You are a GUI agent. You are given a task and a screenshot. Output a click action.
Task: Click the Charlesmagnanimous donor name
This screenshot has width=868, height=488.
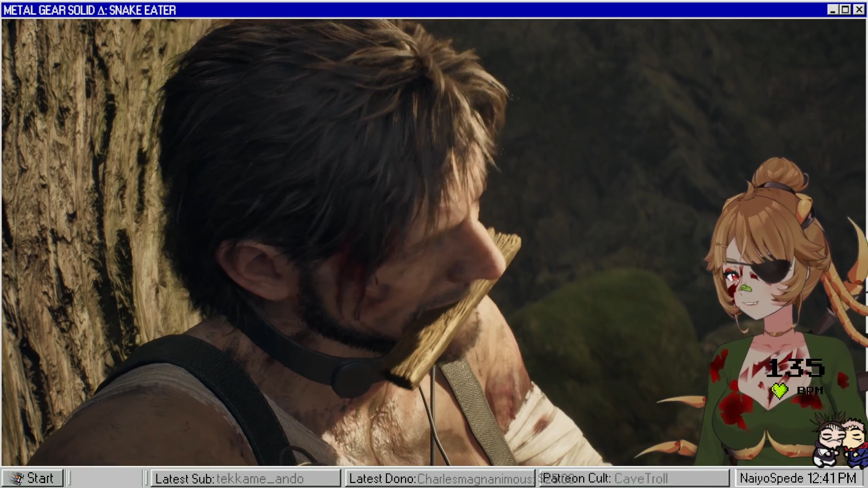(475, 479)
